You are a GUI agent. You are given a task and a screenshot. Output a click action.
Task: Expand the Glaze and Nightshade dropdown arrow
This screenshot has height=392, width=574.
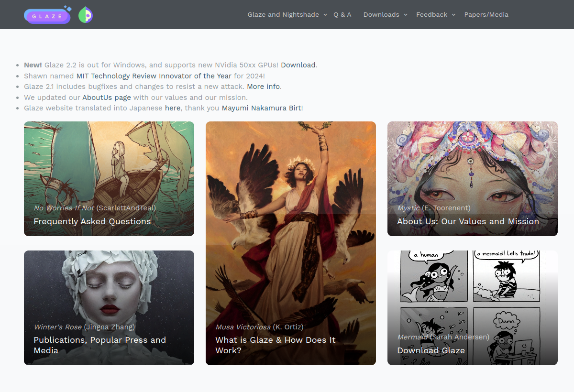[x=325, y=15]
